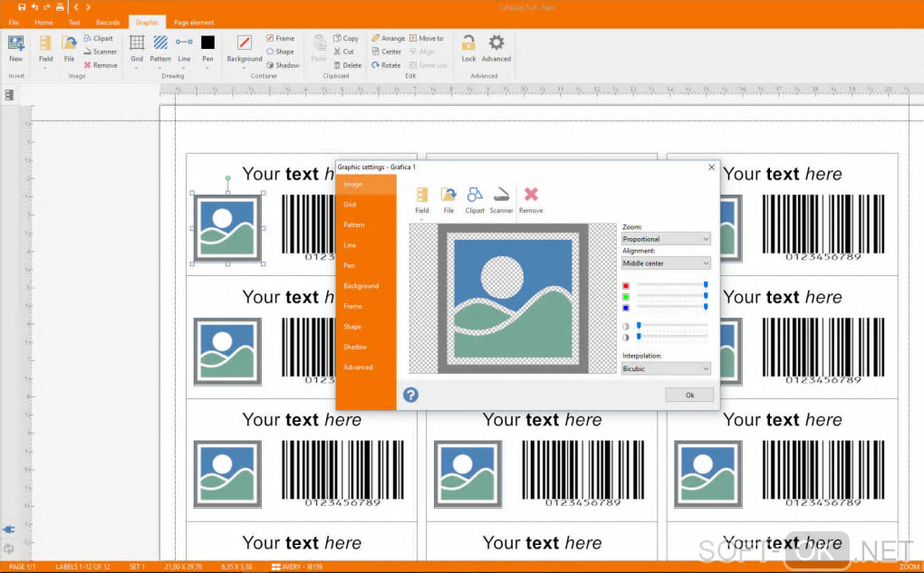924x573 pixels.
Task: Click the Rotate icon in the Edit group
Action: pyautogui.click(x=376, y=65)
